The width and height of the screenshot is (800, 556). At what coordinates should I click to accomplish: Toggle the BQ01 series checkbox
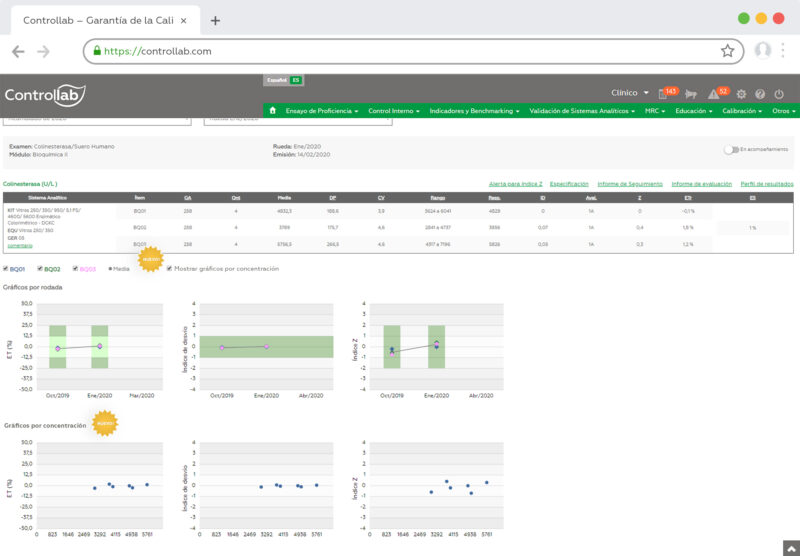pyautogui.click(x=6, y=268)
